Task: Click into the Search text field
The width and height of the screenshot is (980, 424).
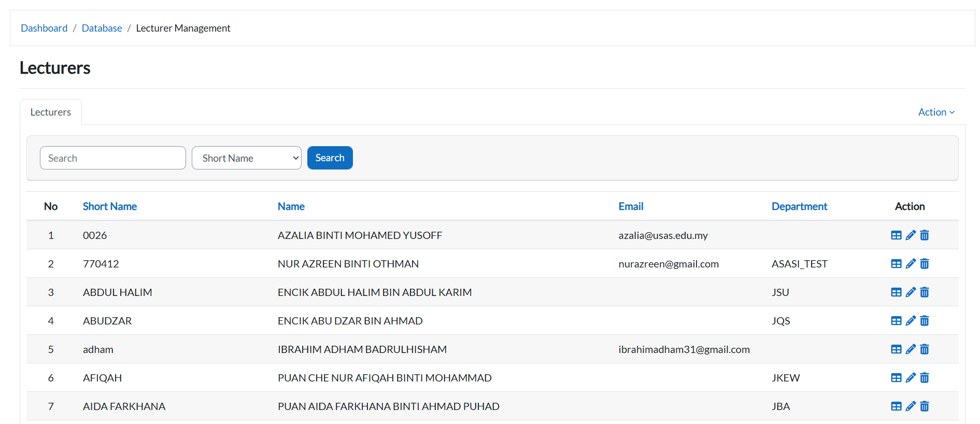Action: (112, 158)
